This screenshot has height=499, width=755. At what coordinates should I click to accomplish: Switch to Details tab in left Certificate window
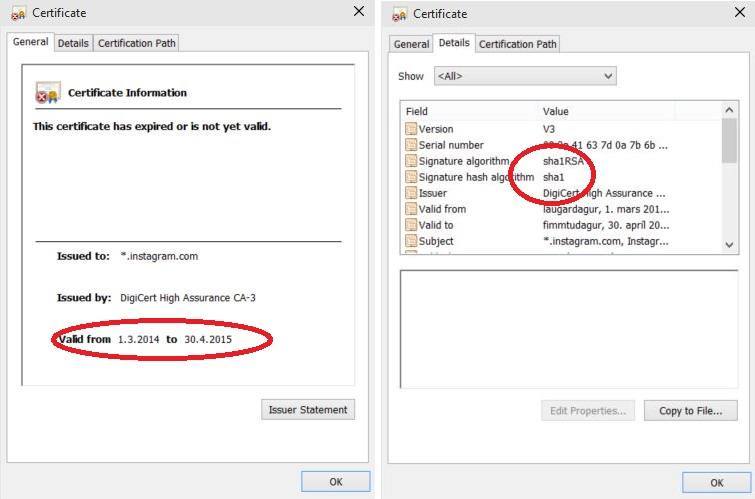tap(73, 43)
